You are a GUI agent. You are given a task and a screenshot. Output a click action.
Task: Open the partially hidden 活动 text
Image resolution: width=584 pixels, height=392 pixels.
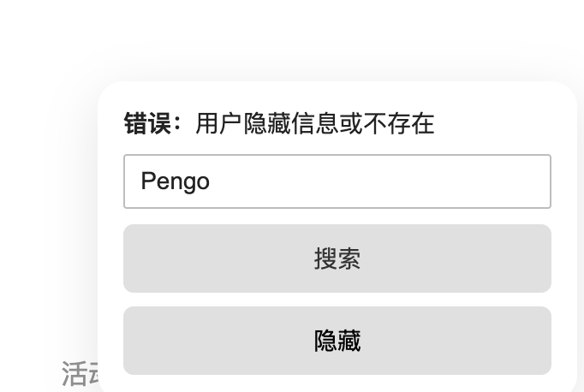click(80, 373)
